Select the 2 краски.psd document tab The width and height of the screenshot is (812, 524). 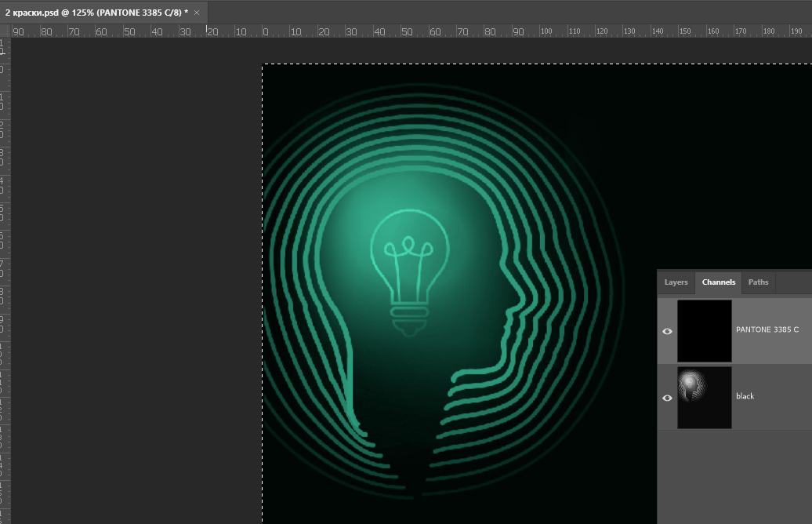coord(94,13)
